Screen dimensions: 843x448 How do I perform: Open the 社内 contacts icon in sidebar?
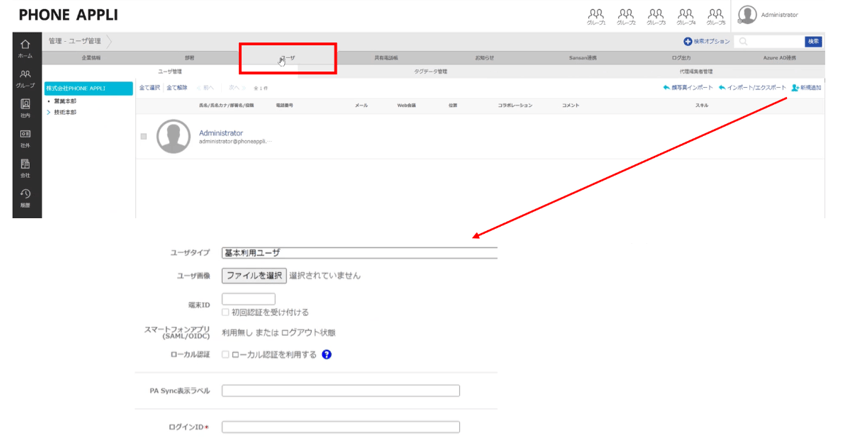pos(25,108)
